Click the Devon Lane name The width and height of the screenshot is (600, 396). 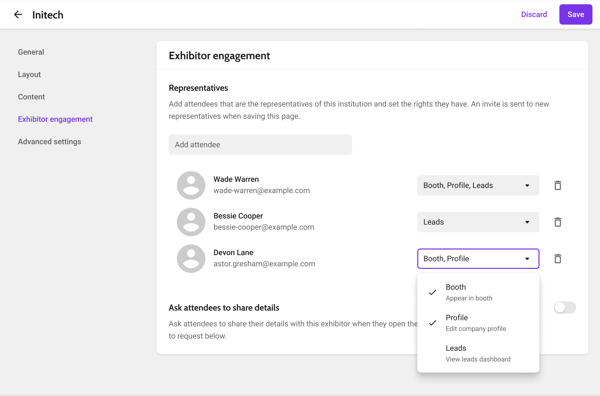click(x=233, y=253)
